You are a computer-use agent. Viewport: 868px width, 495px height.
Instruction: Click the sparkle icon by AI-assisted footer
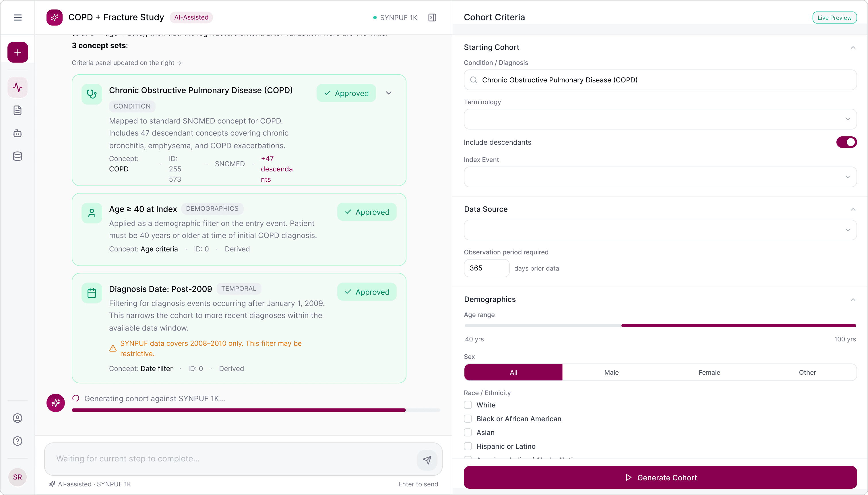[x=52, y=484]
